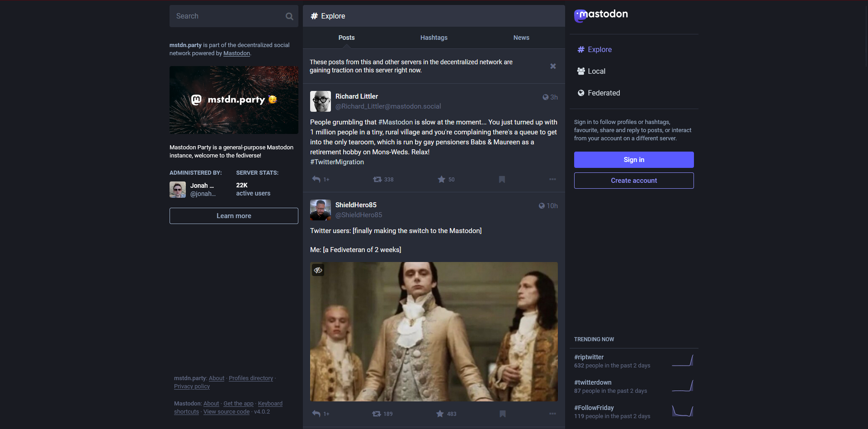This screenshot has width=868, height=429.
Task: Boost Richard Littler's post
Action: click(x=377, y=179)
